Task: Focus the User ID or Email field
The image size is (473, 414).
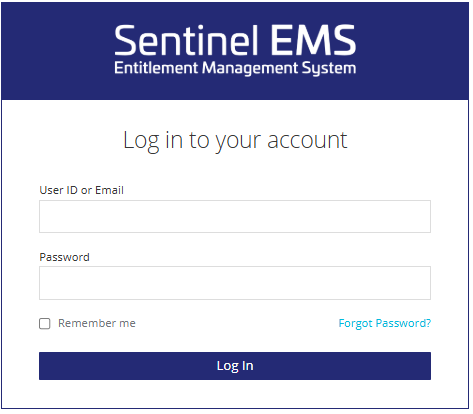Action: tap(235, 216)
